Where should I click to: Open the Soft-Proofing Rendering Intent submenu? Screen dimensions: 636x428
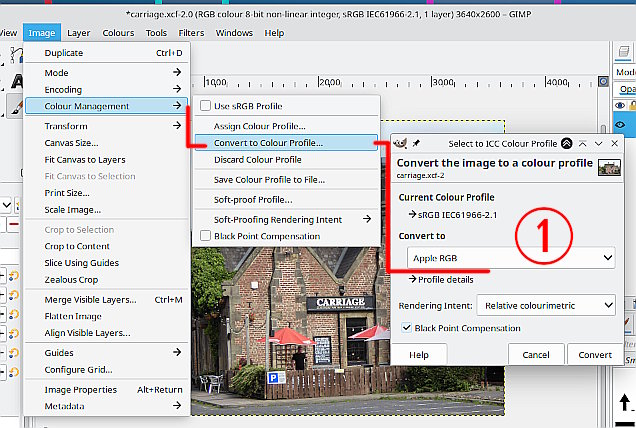coord(286,219)
